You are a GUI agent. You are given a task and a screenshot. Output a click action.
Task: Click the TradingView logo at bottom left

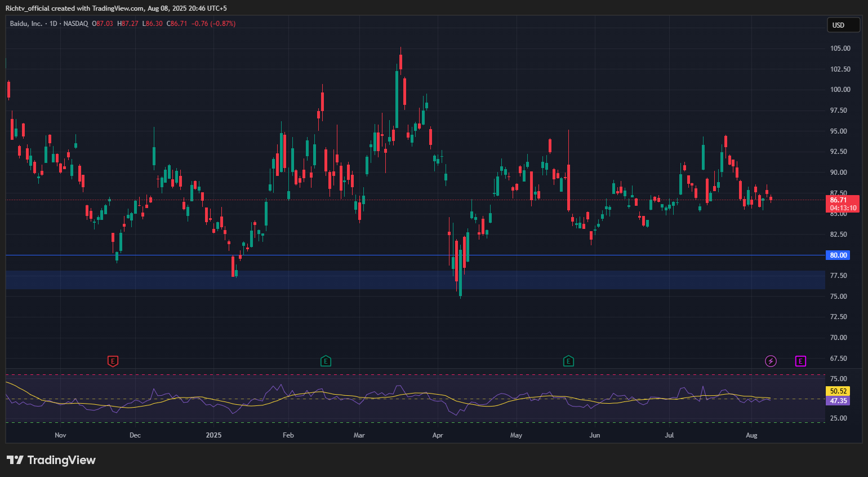point(51,460)
